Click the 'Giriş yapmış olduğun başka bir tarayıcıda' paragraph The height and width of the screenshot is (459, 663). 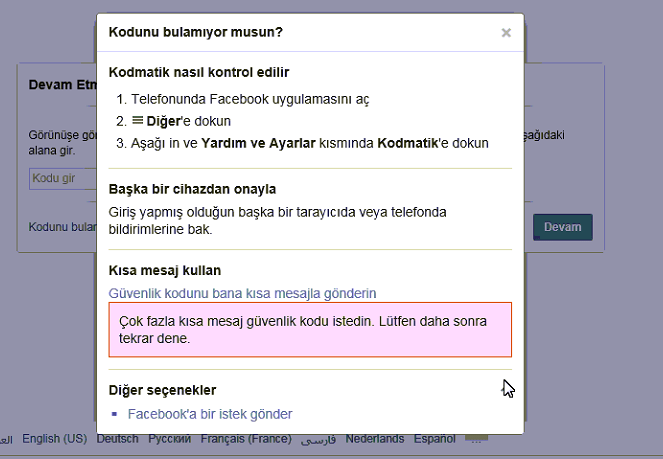[277, 220]
